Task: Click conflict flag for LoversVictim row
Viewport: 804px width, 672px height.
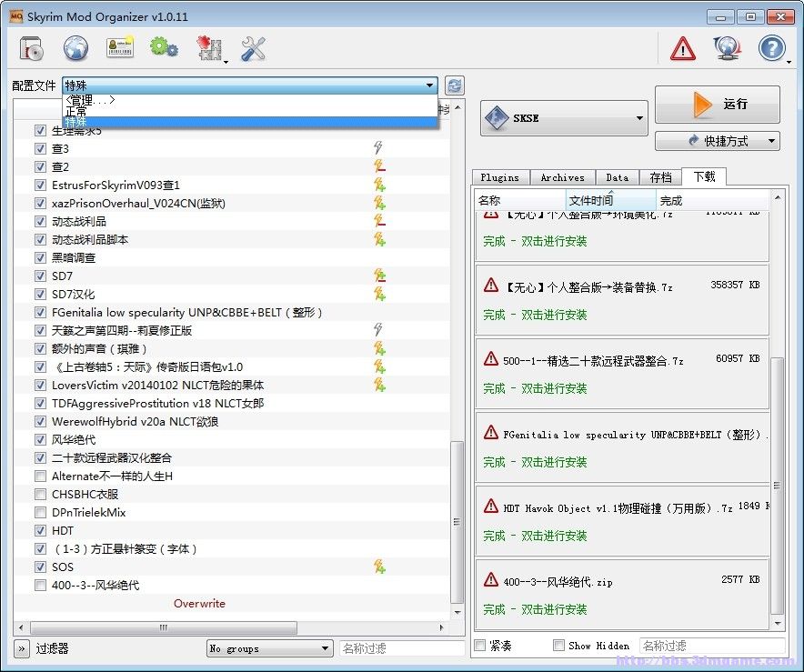Action: (x=379, y=385)
